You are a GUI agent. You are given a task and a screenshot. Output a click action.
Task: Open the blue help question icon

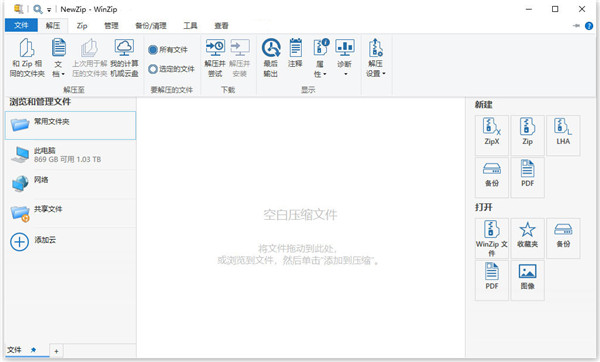589,26
